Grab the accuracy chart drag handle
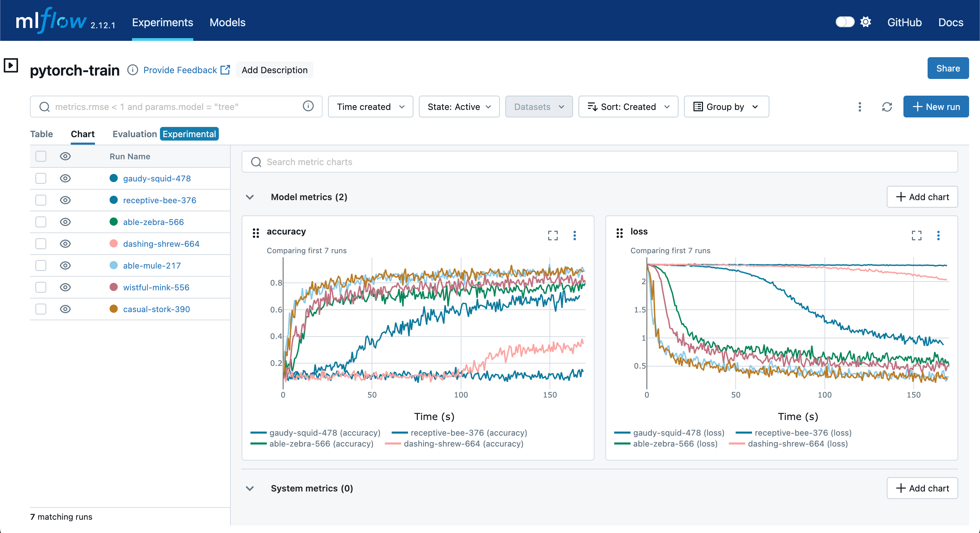The image size is (980, 533). (256, 233)
